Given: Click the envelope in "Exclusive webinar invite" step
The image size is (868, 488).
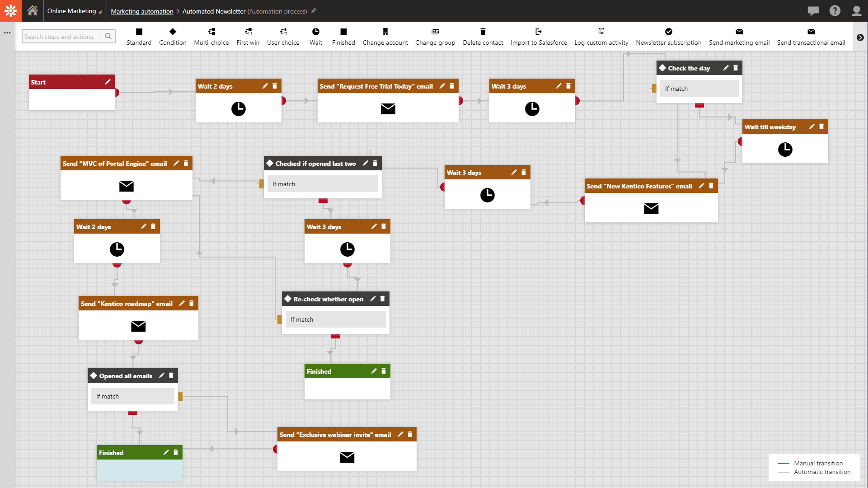Looking at the screenshot, I should tap(347, 457).
